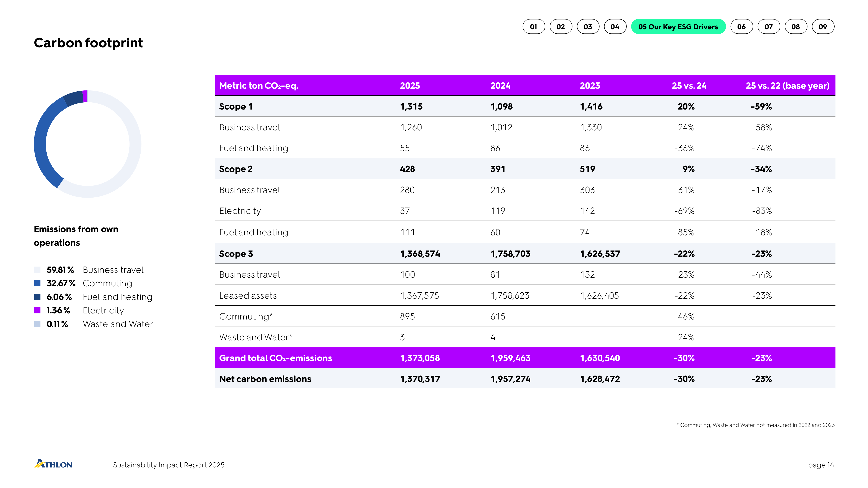Click the Fuel and heating dark-blue swatch
Image resolution: width=868 pixels, height=488 pixels.
[37, 297]
